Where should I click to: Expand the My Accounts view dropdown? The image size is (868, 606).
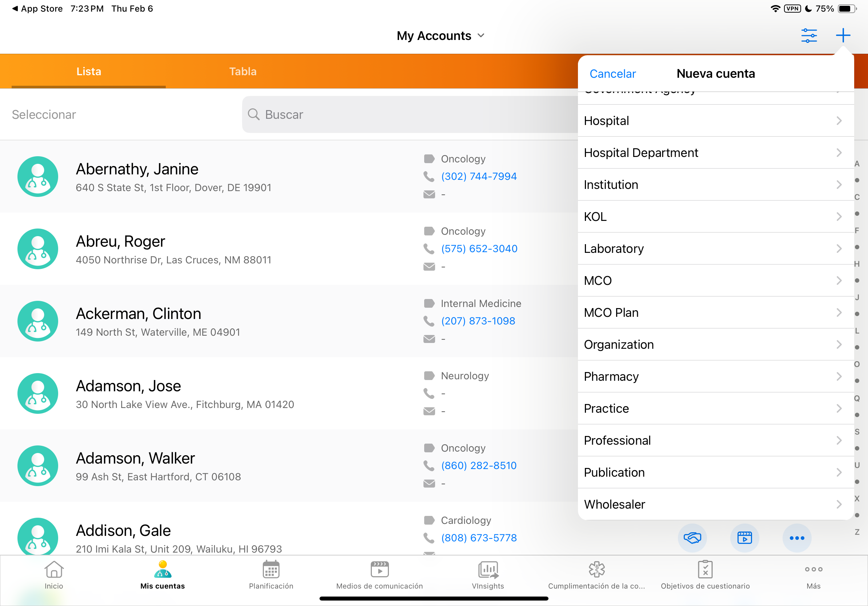(x=441, y=36)
